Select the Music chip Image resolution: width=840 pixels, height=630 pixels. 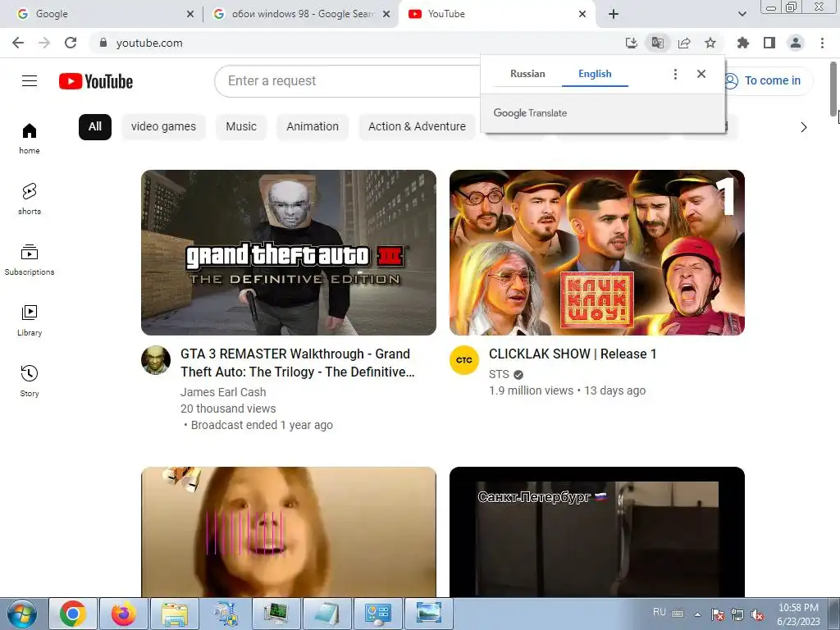pos(241,127)
